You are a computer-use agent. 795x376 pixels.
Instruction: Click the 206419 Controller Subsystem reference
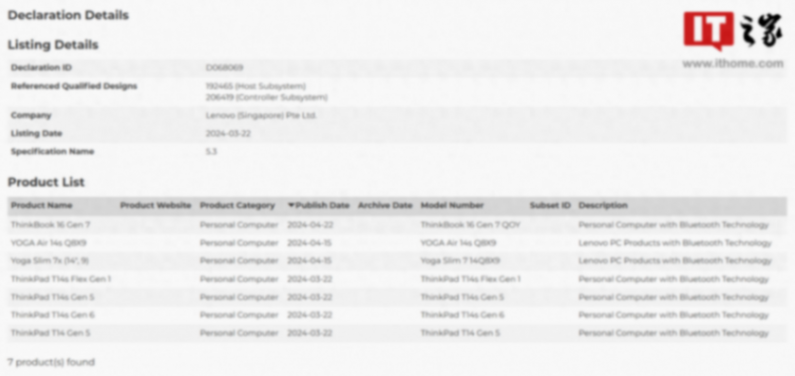(266, 97)
